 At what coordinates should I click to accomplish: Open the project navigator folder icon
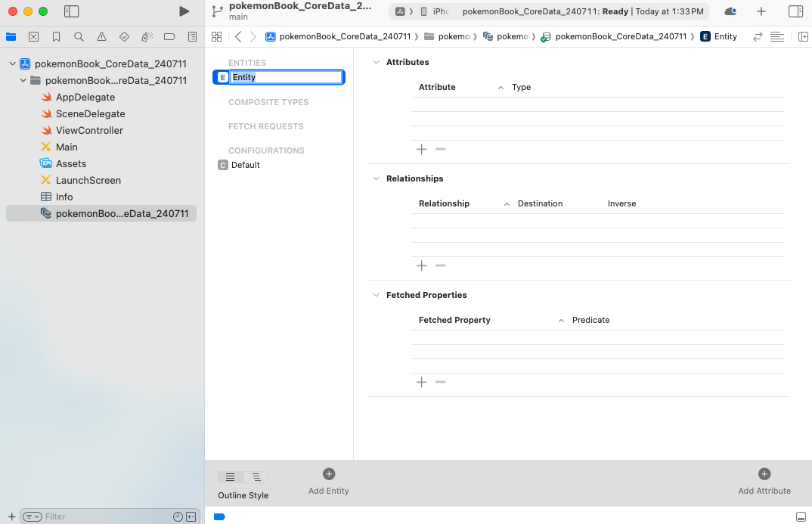(11, 37)
